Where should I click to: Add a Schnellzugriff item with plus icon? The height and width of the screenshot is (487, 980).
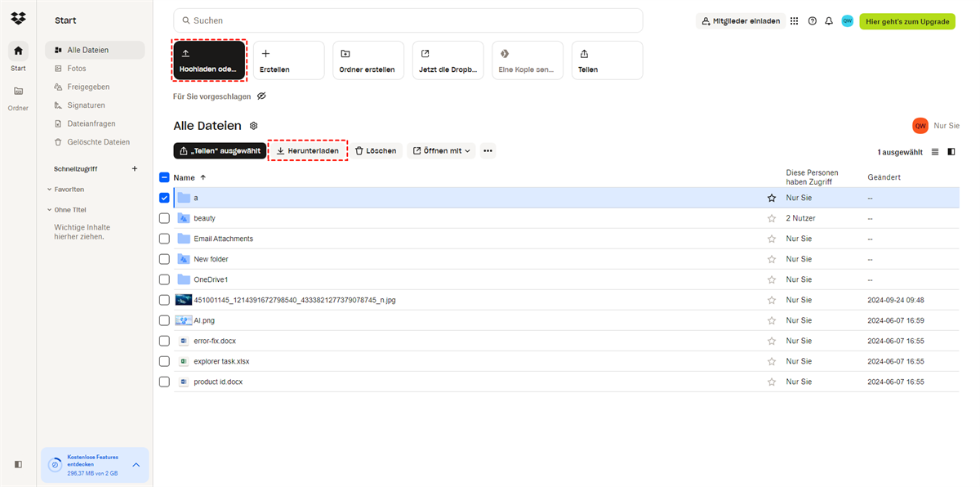135,168
